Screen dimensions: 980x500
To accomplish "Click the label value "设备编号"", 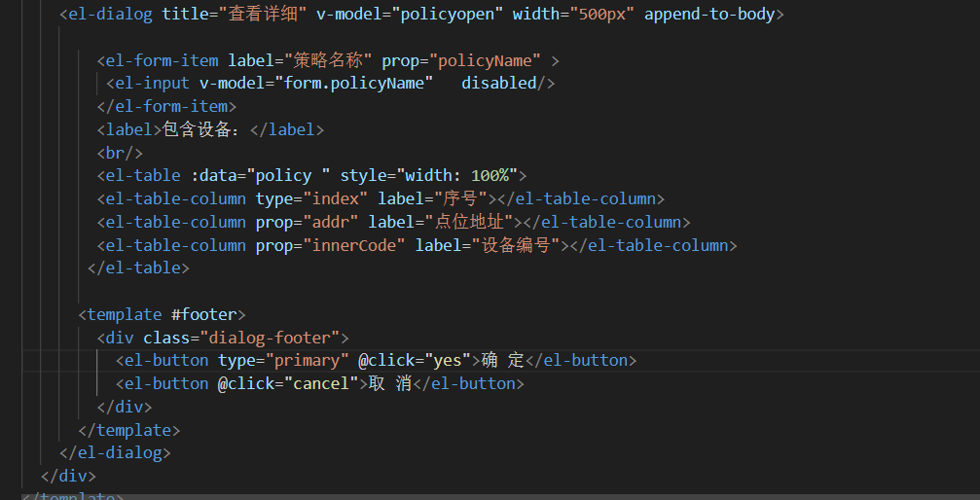I will (516, 245).
